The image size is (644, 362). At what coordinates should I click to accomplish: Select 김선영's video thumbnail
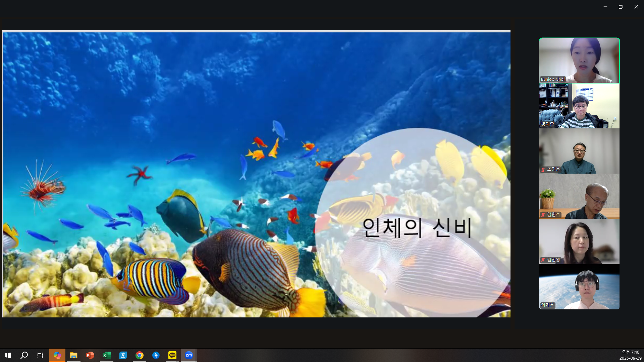[579, 242]
